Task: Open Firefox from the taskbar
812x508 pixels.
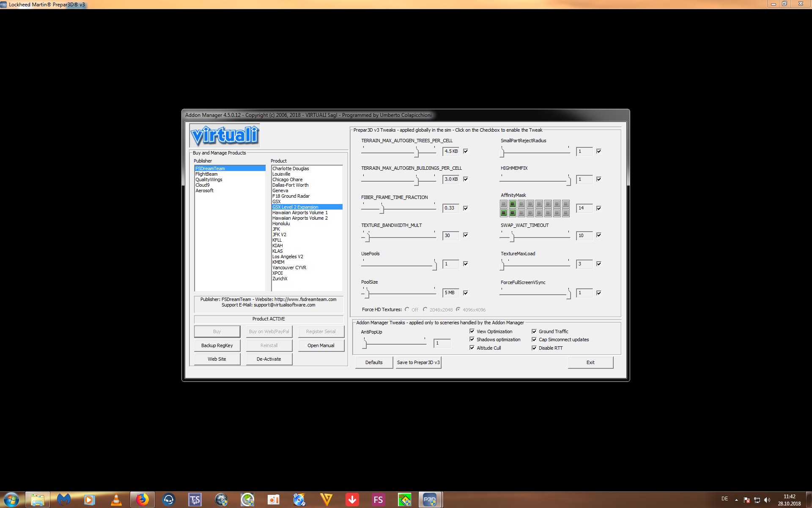Action: coord(142,500)
